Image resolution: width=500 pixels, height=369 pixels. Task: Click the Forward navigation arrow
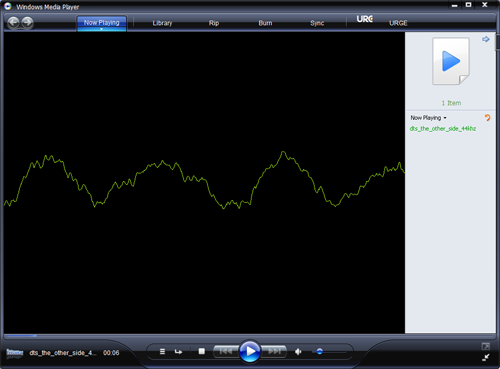tap(27, 23)
